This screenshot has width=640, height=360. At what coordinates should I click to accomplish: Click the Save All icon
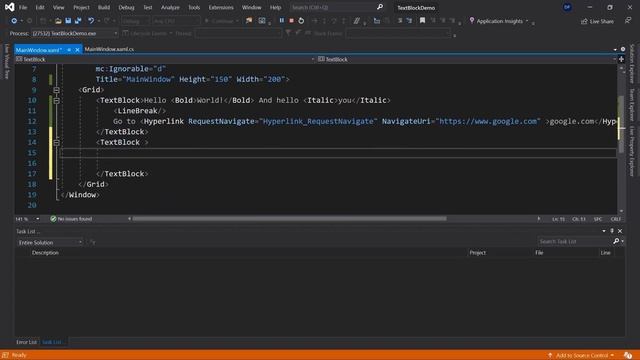pyautogui.click(x=78, y=21)
